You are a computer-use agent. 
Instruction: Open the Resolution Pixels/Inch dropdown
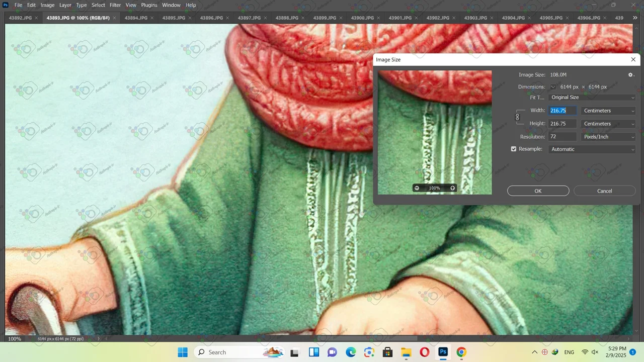click(608, 137)
